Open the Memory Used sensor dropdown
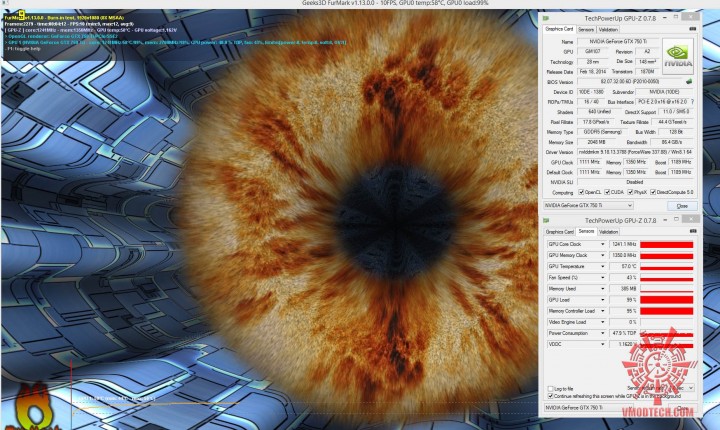 [x=602, y=289]
